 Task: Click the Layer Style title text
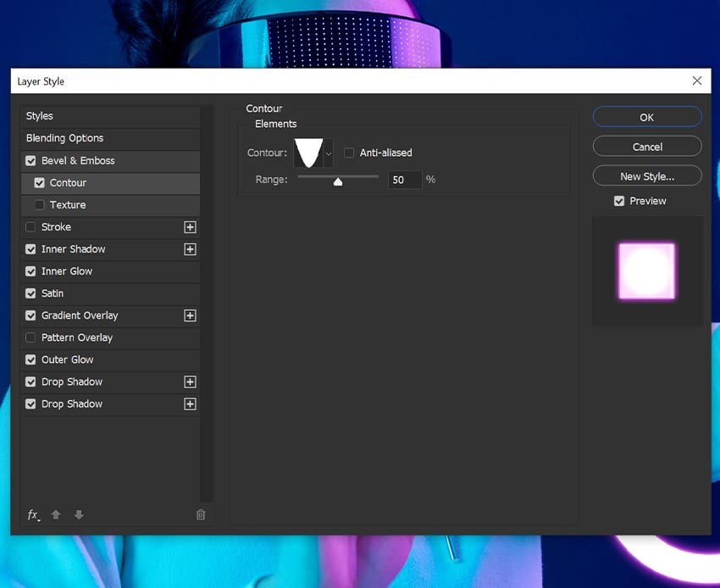(41, 81)
